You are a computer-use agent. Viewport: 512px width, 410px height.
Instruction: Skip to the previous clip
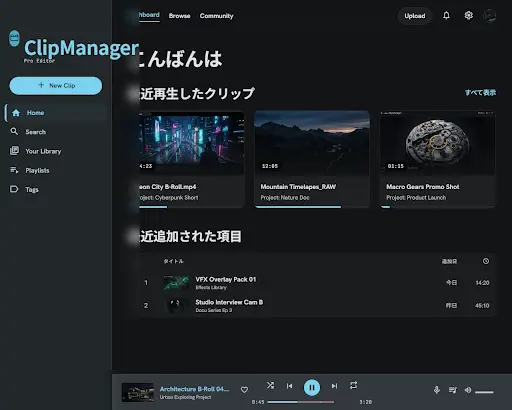289,386
